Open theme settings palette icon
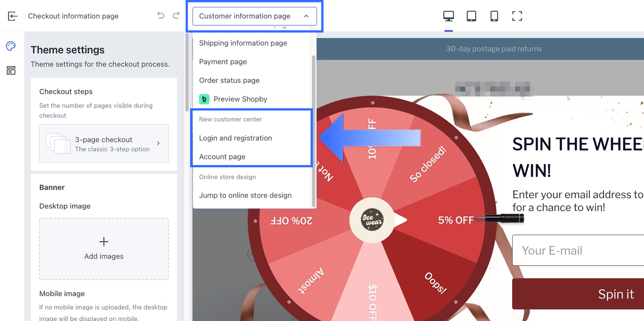 pos(11,46)
